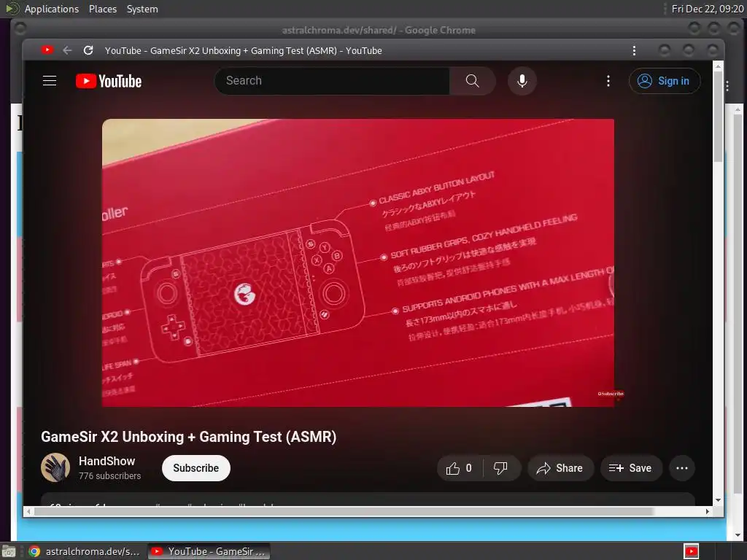Go back with the popup back arrow

coord(67,50)
